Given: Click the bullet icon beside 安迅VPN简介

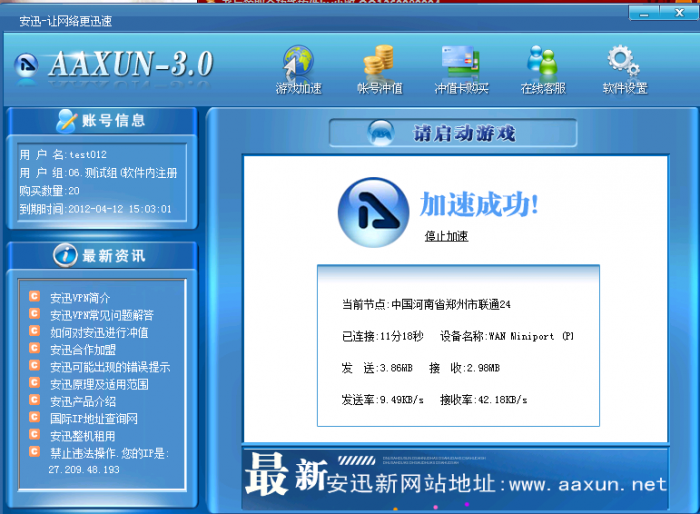Looking at the screenshot, I should point(34,296).
